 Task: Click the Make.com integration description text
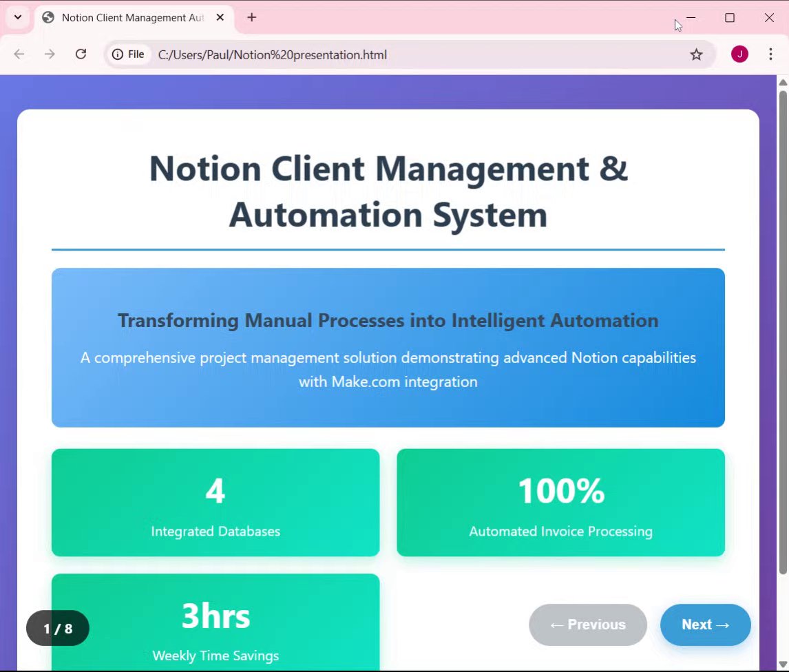click(x=388, y=370)
